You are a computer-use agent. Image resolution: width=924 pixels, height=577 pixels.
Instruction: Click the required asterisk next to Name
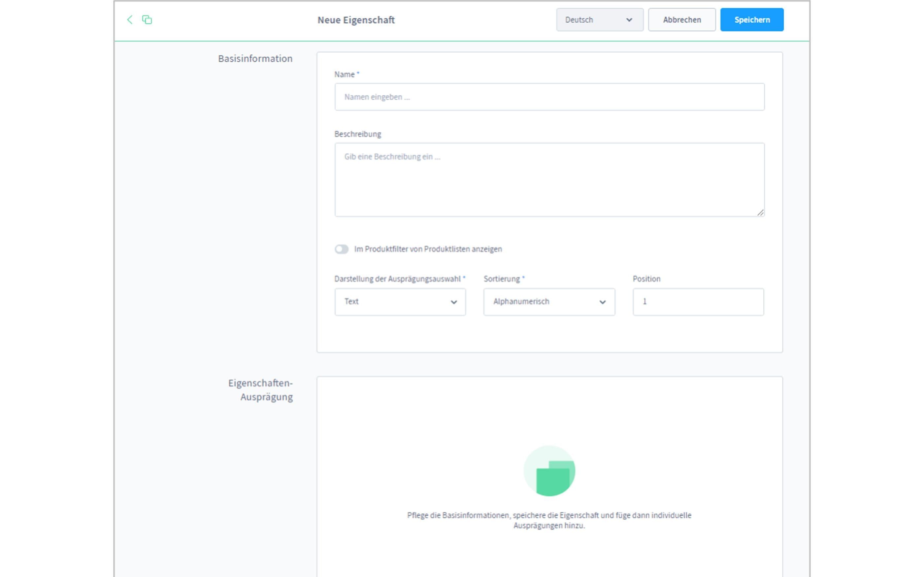[358, 73]
